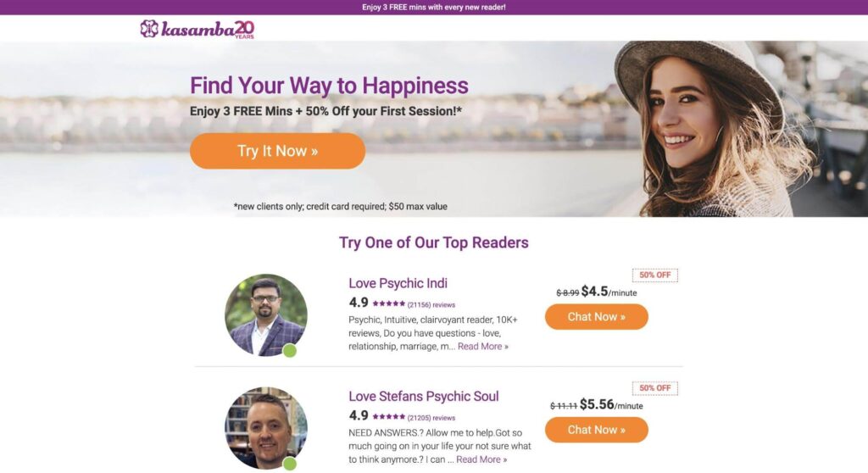The image size is (868, 473).
Task: Open the Love Stefans Psychic Soul name link
Action: (424, 396)
